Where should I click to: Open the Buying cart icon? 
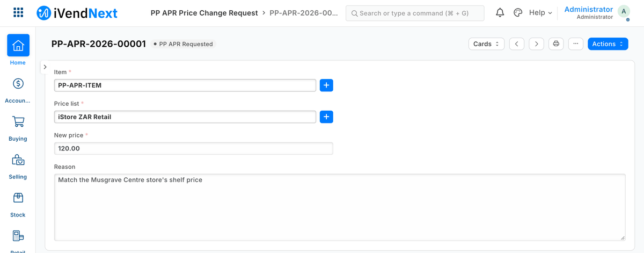coord(18,121)
